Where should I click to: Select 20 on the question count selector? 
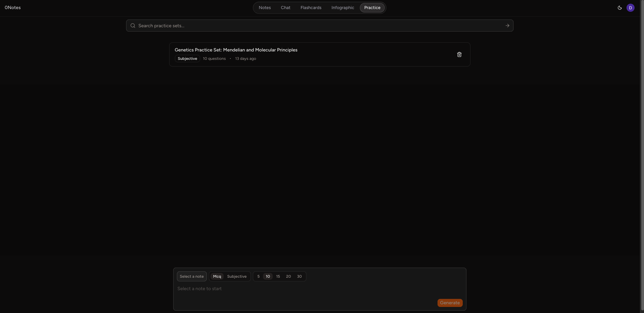288,276
